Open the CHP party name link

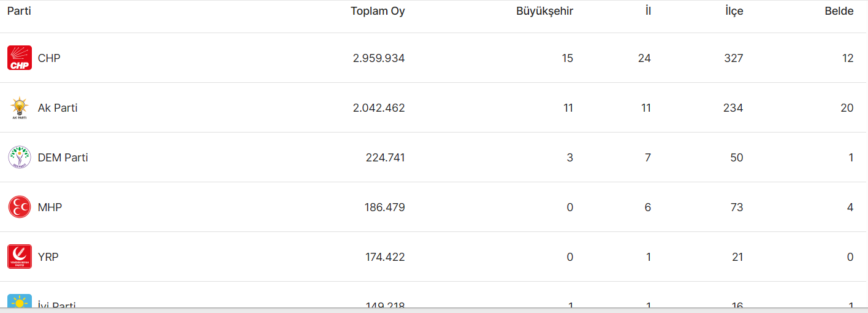49,58
